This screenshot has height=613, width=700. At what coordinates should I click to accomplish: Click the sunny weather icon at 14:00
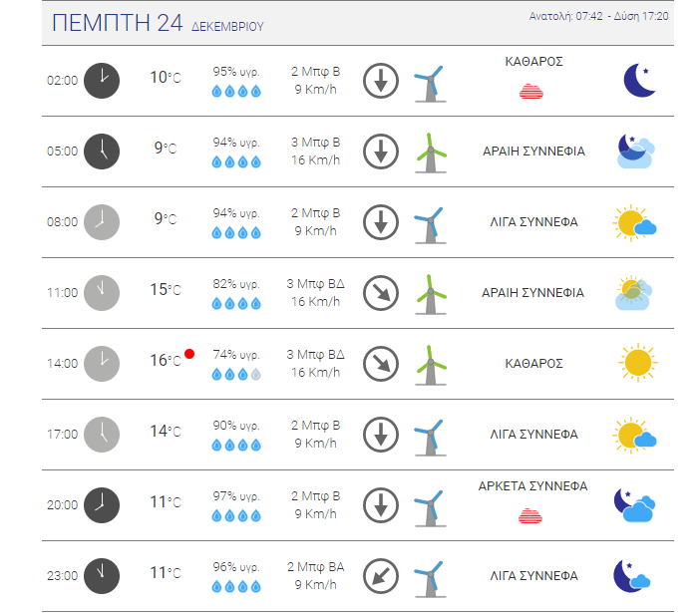[x=638, y=363]
